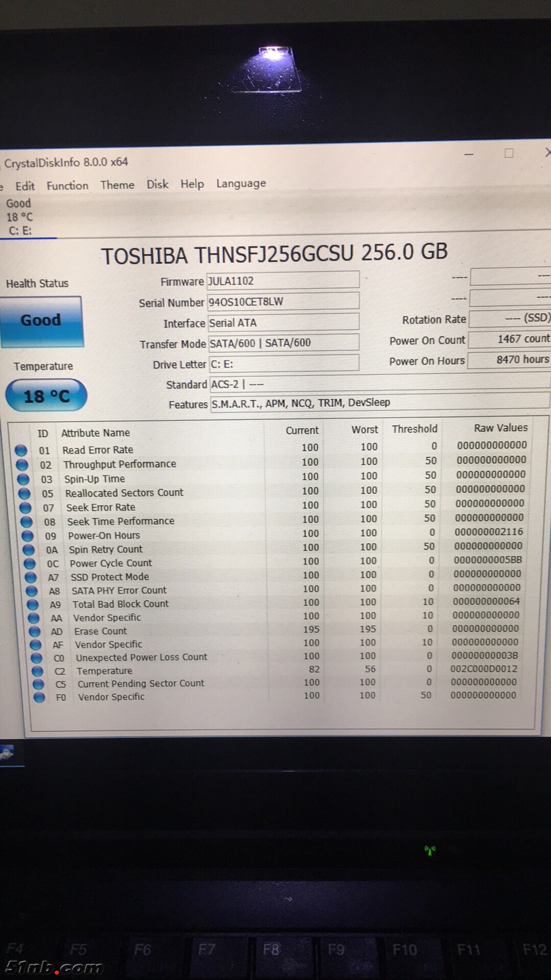551x980 pixels.
Task: Click the status icon for Reallocated Sectors Count
Action: pos(24,493)
